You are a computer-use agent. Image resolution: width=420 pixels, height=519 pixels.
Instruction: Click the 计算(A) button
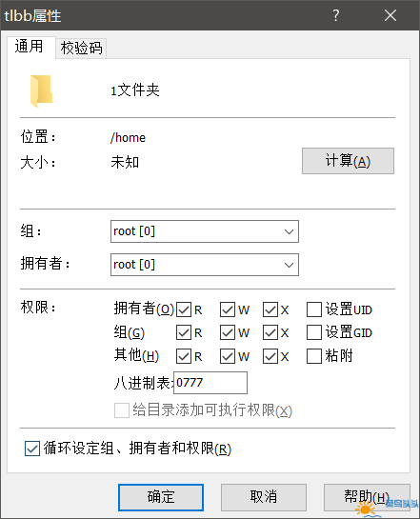[348, 161]
